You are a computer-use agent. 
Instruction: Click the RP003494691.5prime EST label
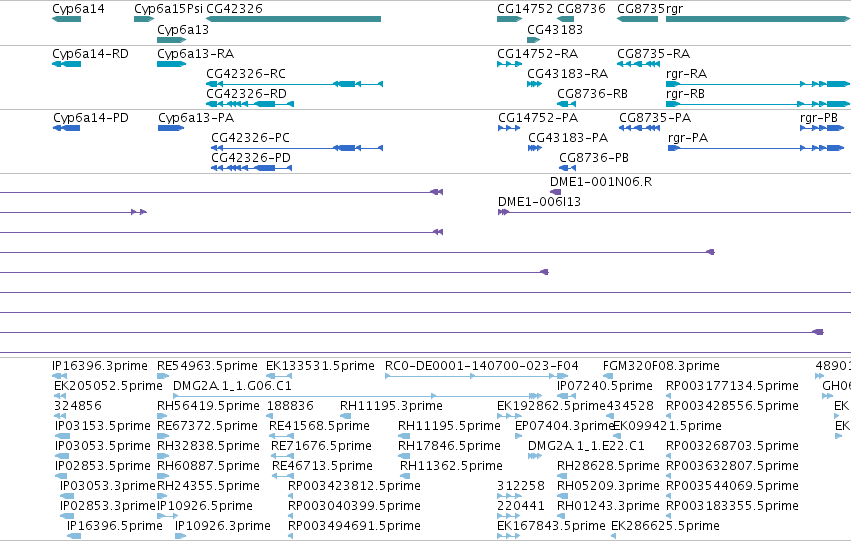click(354, 525)
